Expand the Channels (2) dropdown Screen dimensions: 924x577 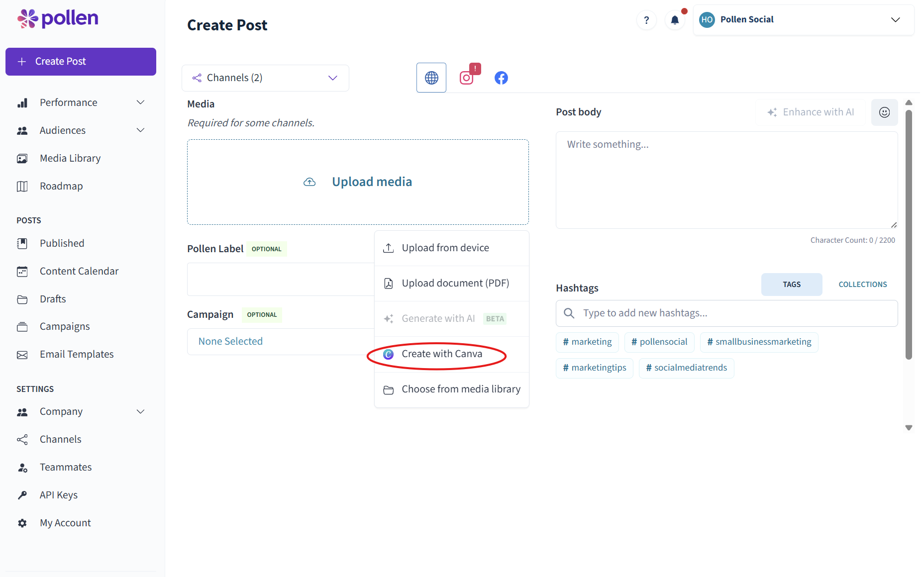coord(265,78)
